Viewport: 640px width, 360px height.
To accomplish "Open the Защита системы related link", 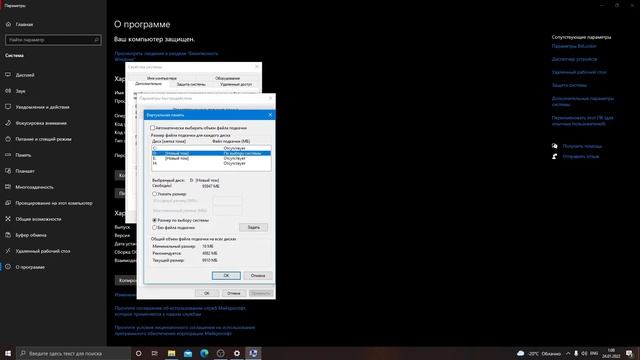I will pyautogui.click(x=569, y=85).
